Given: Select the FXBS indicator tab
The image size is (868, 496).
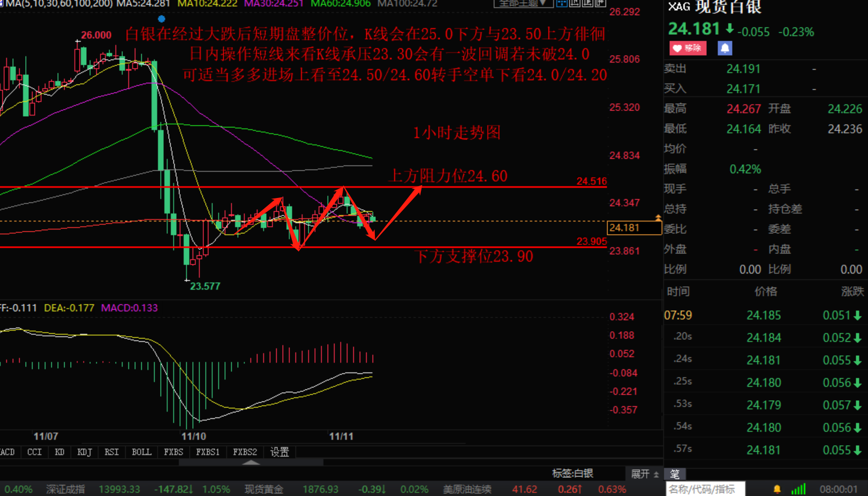Looking at the screenshot, I should point(173,452).
